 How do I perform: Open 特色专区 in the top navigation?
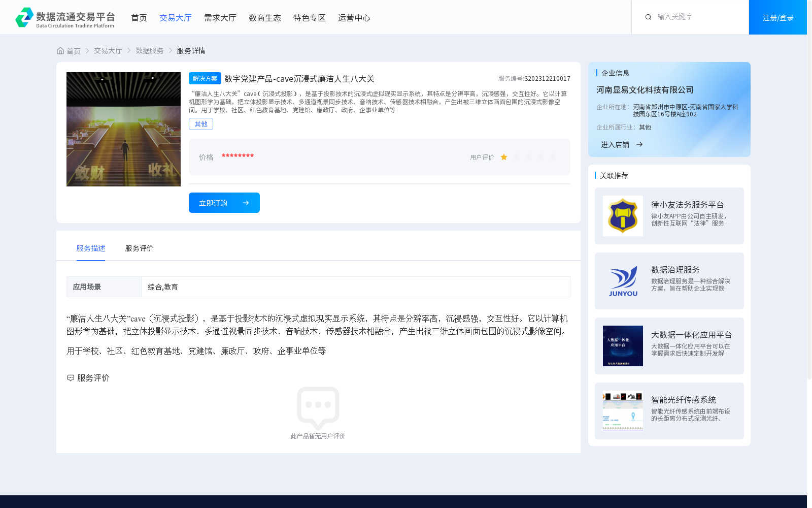click(x=310, y=18)
